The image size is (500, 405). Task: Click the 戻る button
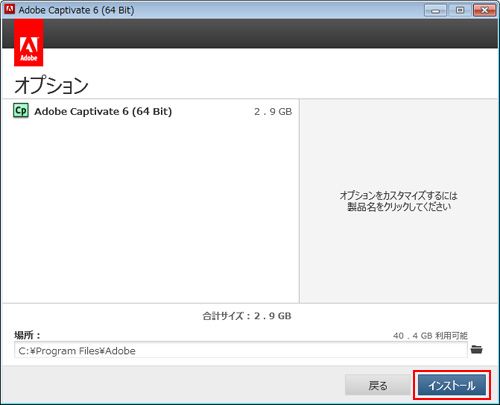(x=378, y=385)
